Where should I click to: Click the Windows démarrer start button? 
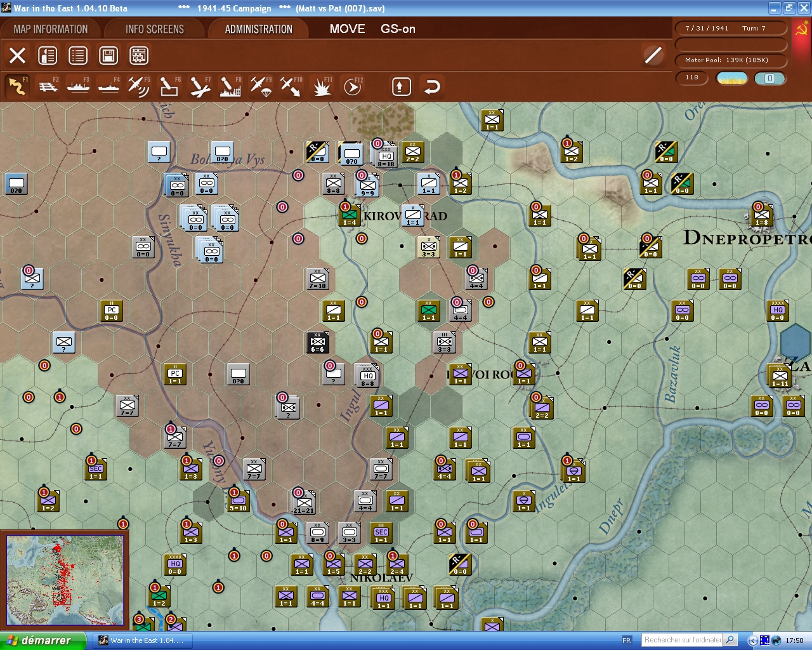pyautogui.click(x=43, y=640)
